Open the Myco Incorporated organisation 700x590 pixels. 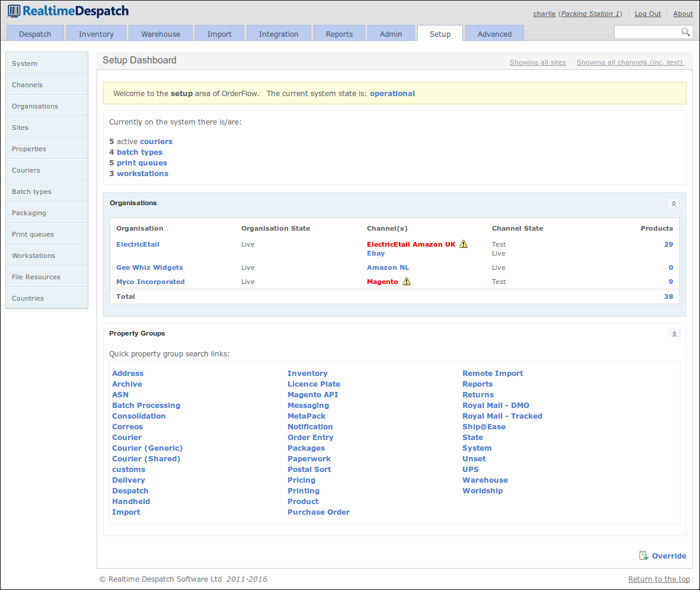[151, 282]
